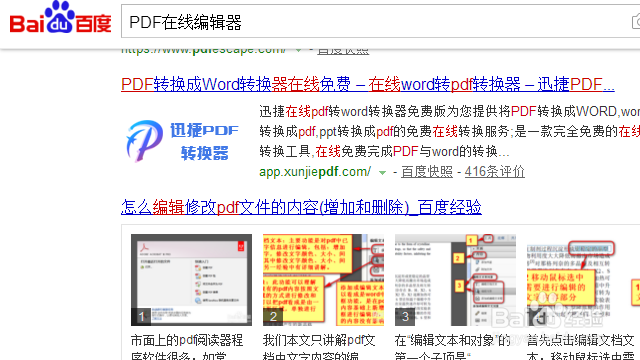Click step 2 thumbnail with yellow annotations
The height and width of the screenshot is (360, 640).
323,280
